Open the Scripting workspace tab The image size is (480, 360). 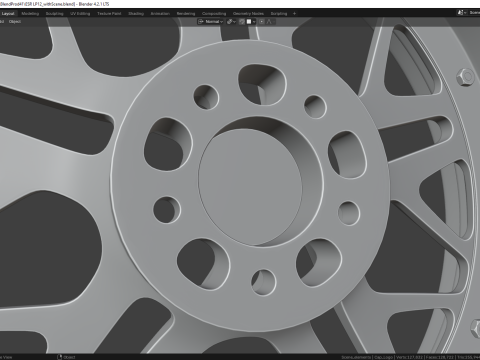(x=279, y=14)
